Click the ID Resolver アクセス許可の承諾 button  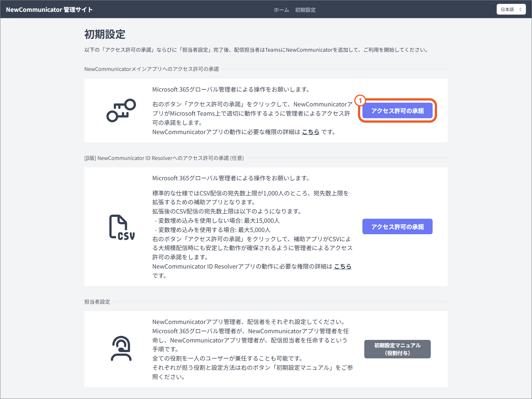pos(398,226)
